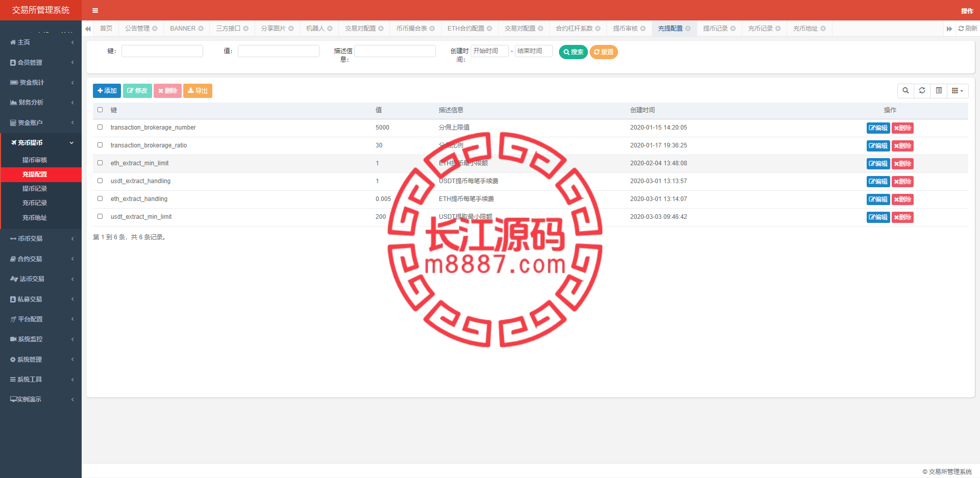This screenshot has height=478, width=980.
Task: Expand the 系统管理 sidebar menu
Action: (x=41, y=359)
